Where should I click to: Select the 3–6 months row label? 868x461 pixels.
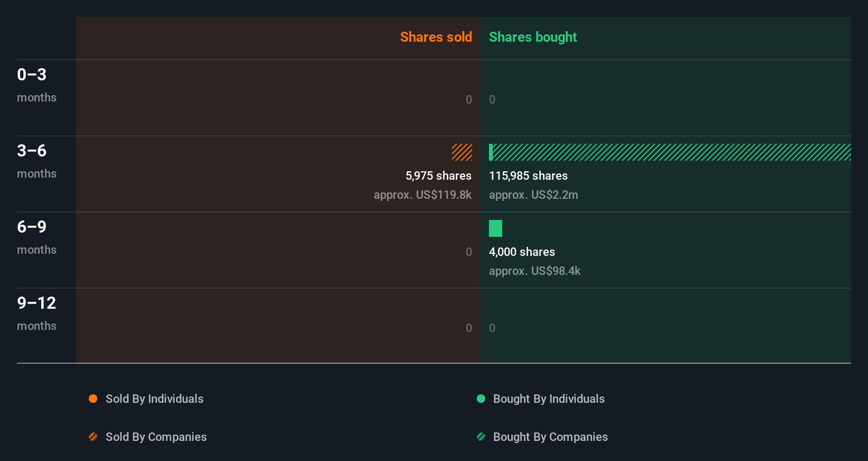point(36,161)
